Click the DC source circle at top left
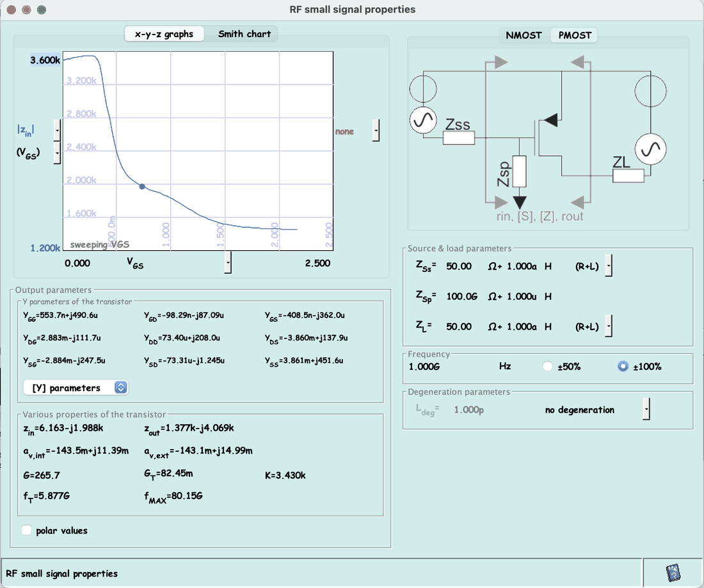 (423, 88)
